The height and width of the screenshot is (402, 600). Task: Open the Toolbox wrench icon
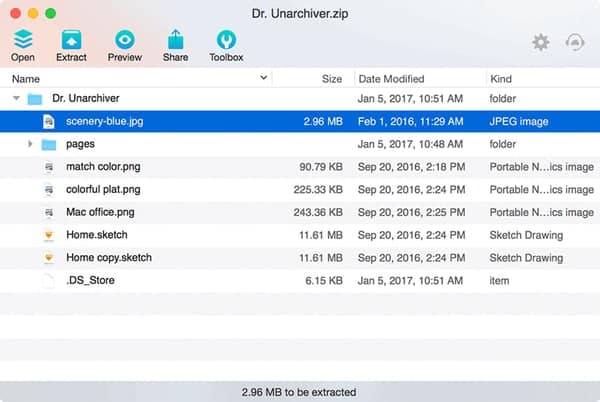(226, 39)
